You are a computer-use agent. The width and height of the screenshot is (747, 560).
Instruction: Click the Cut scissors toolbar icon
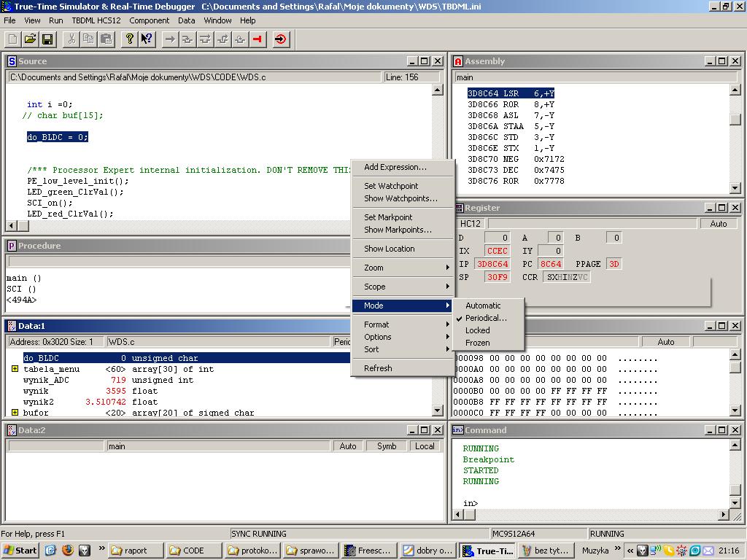(x=71, y=39)
